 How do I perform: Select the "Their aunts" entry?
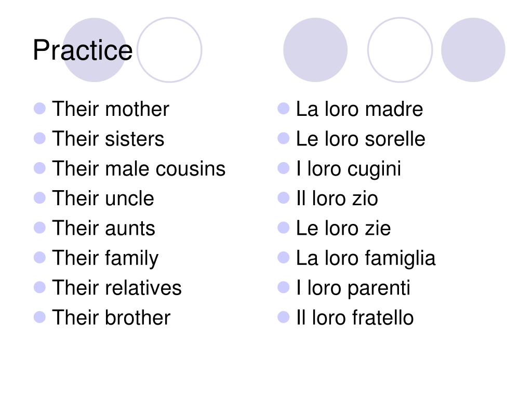(x=103, y=228)
